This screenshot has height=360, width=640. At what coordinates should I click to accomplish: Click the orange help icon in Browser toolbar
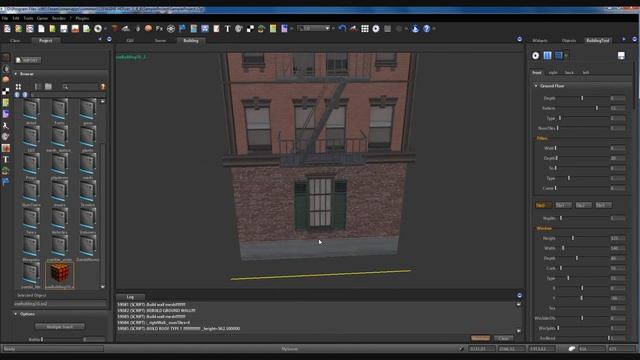coord(103,87)
